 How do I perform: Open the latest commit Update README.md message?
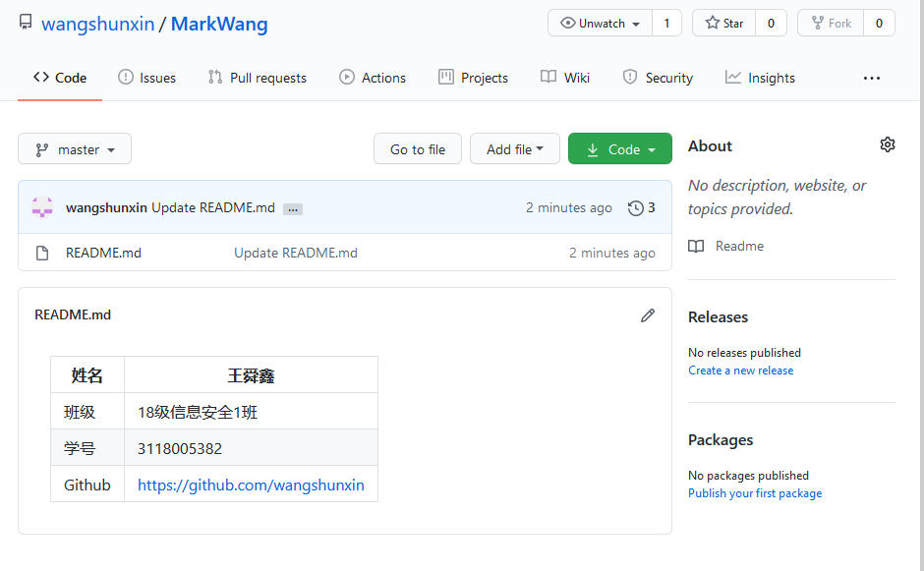coord(213,208)
